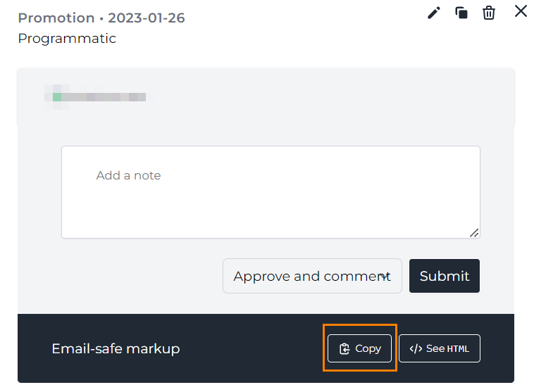The height and width of the screenshot is (392, 534).
Task: Open the Approve and comment dropdown
Action: 312,276
